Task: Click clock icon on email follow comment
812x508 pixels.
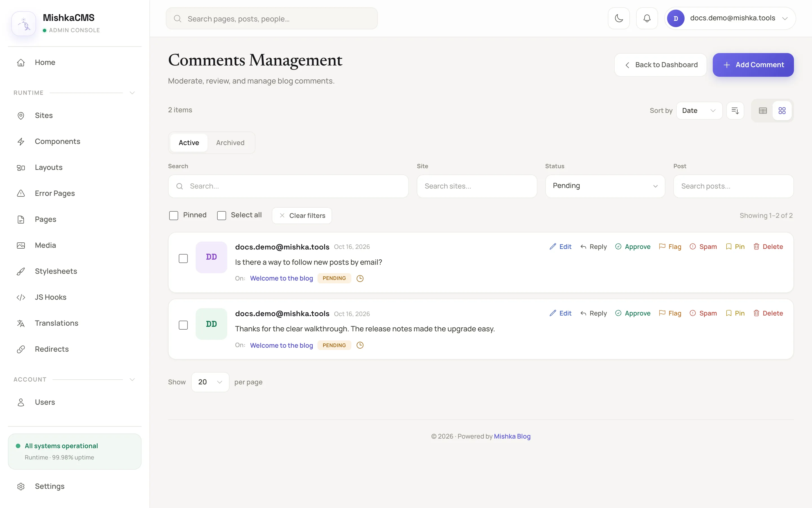Action: coord(360,278)
